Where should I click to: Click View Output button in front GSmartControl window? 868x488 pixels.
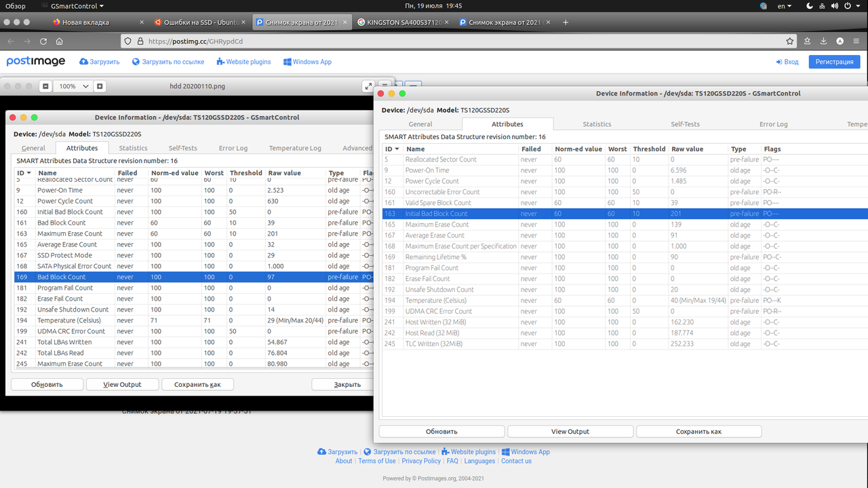[x=570, y=432]
